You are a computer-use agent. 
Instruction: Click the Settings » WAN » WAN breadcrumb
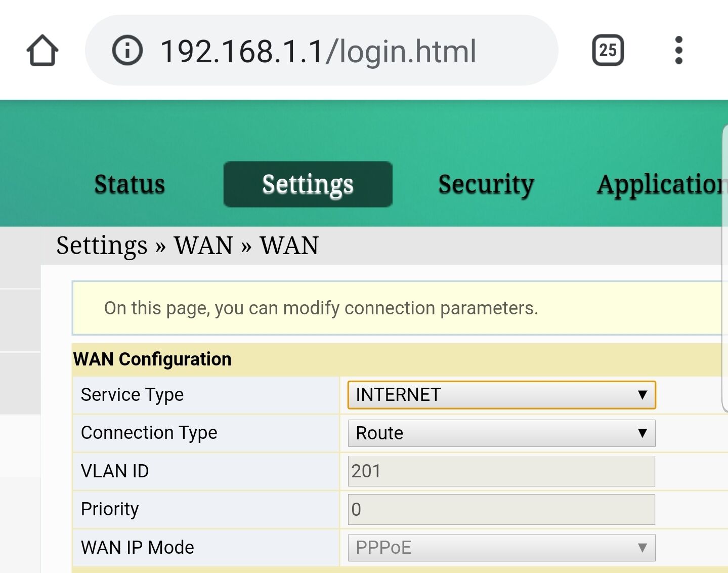(x=187, y=246)
